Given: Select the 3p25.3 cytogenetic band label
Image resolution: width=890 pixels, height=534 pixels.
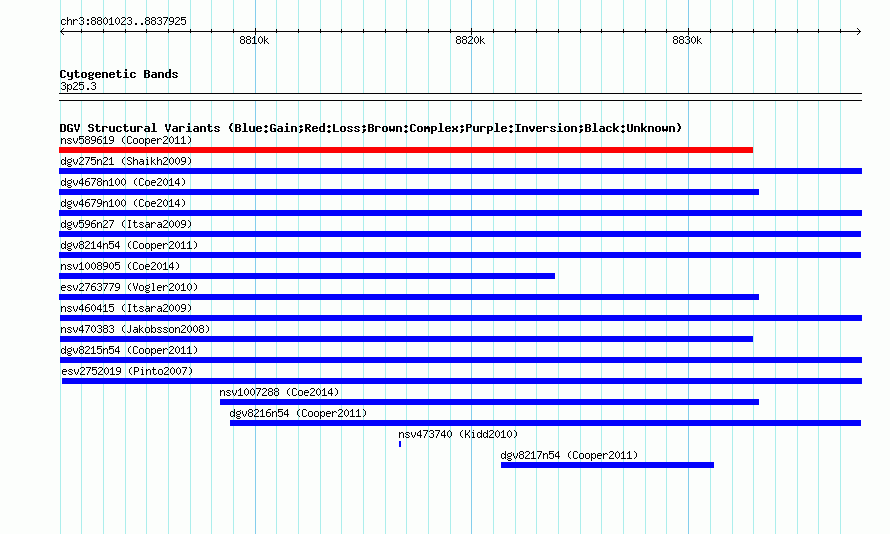Looking at the screenshot, I should click(78, 86).
